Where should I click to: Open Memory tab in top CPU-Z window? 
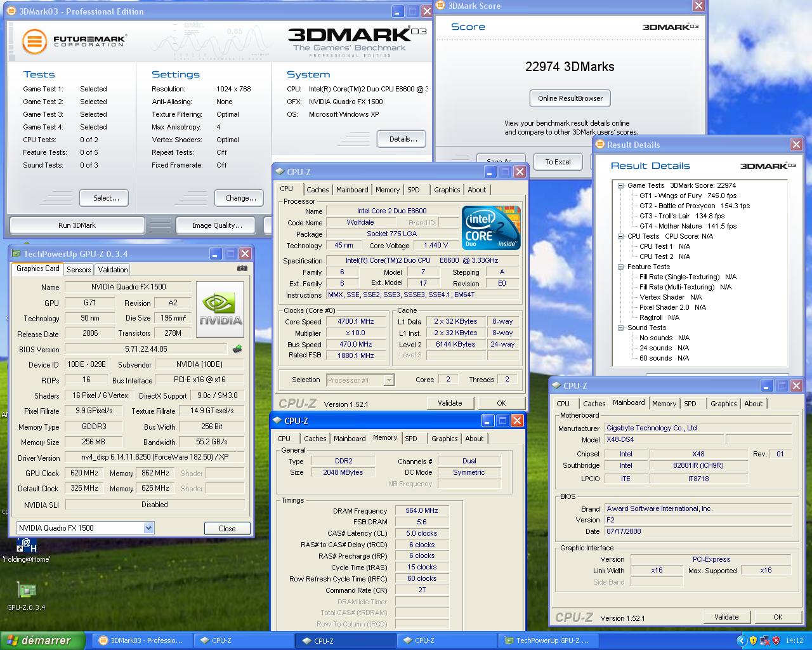(388, 190)
